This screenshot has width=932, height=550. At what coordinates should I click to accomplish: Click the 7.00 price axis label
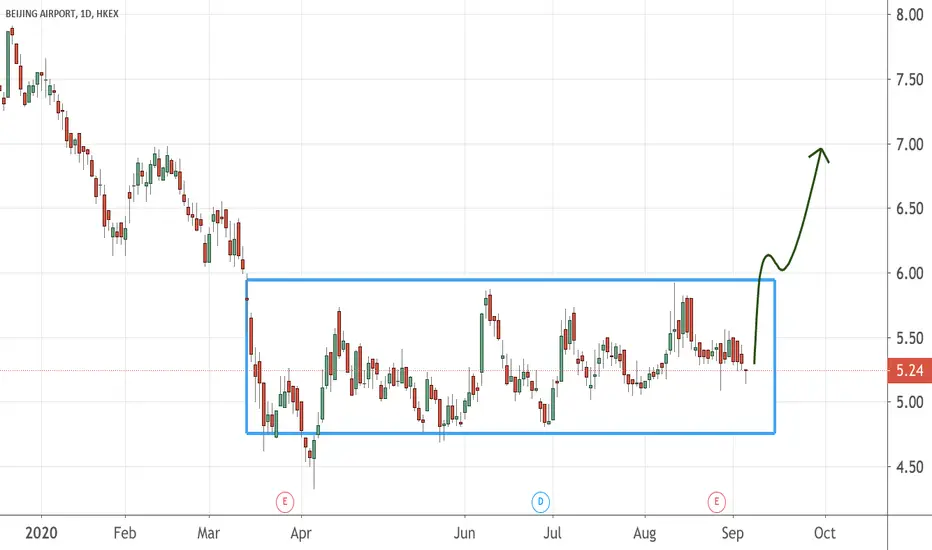pos(909,144)
